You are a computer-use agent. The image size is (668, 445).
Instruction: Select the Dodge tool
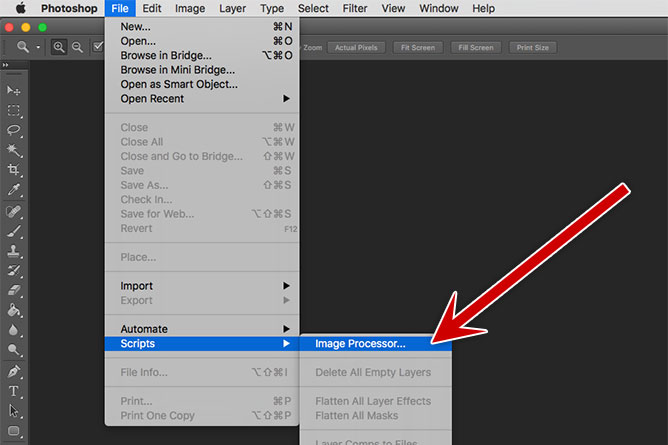[x=14, y=350]
